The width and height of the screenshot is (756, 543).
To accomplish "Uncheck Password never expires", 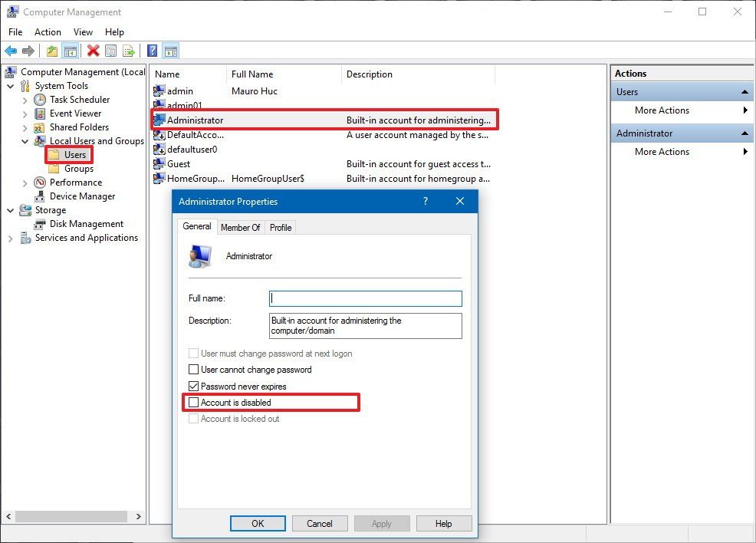I will (x=193, y=387).
